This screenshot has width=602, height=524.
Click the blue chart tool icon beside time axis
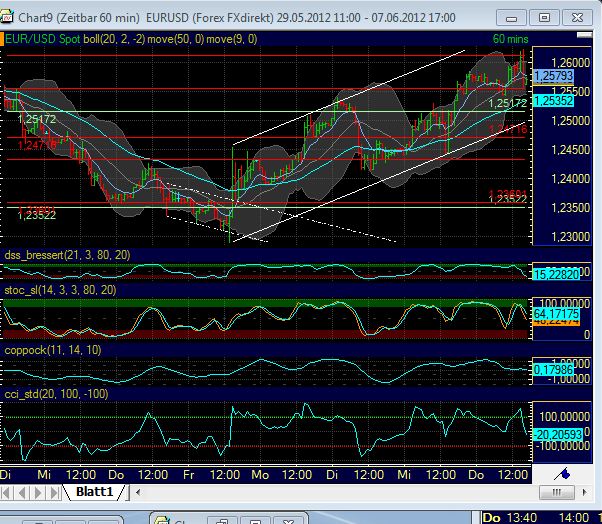(x=562, y=474)
